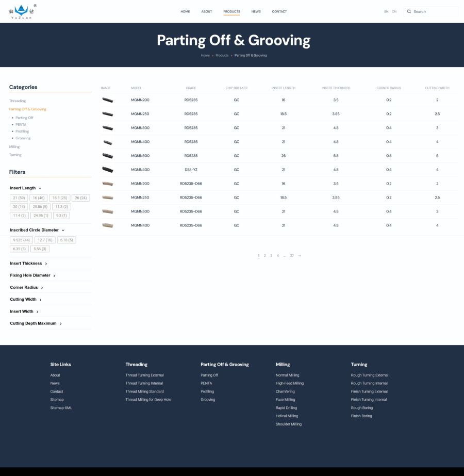Open the PRODUCTS menu item
The width and height of the screenshot is (464, 476).
click(x=231, y=11)
